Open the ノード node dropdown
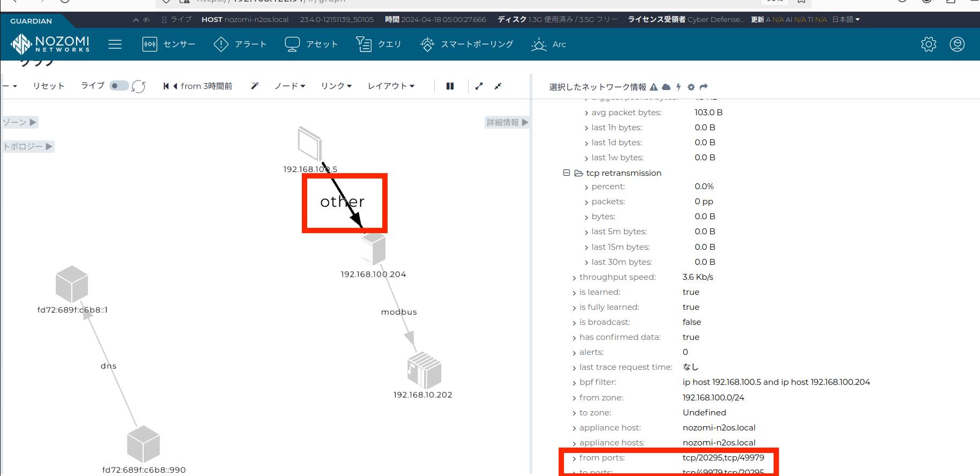 pos(289,86)
